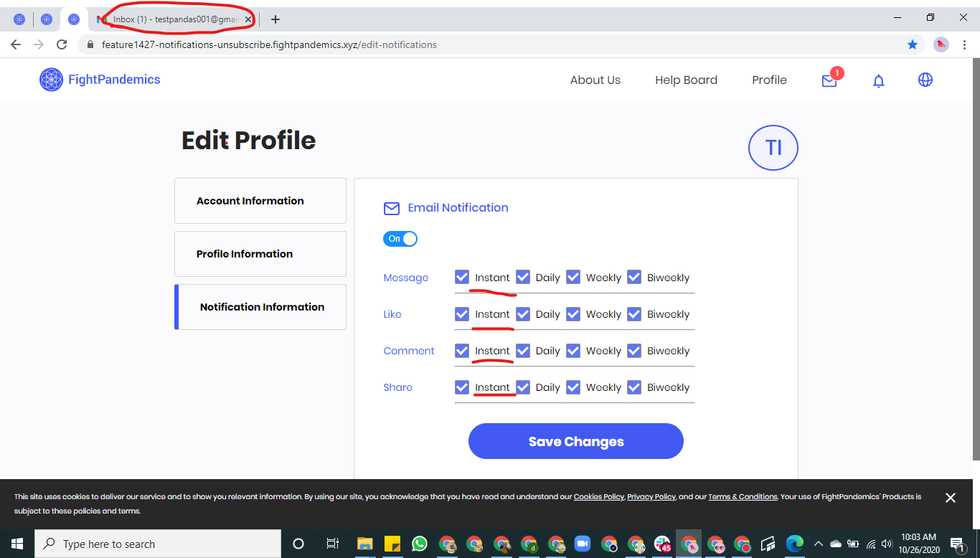Click the Edit Profile heading
This screenshot has width=980, height=558.
coord(248,140)
